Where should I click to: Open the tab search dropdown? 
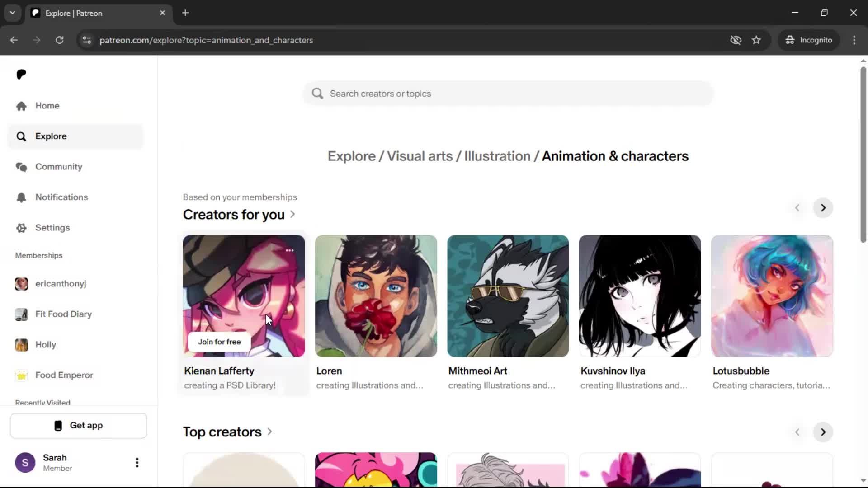tap(13, 13)
